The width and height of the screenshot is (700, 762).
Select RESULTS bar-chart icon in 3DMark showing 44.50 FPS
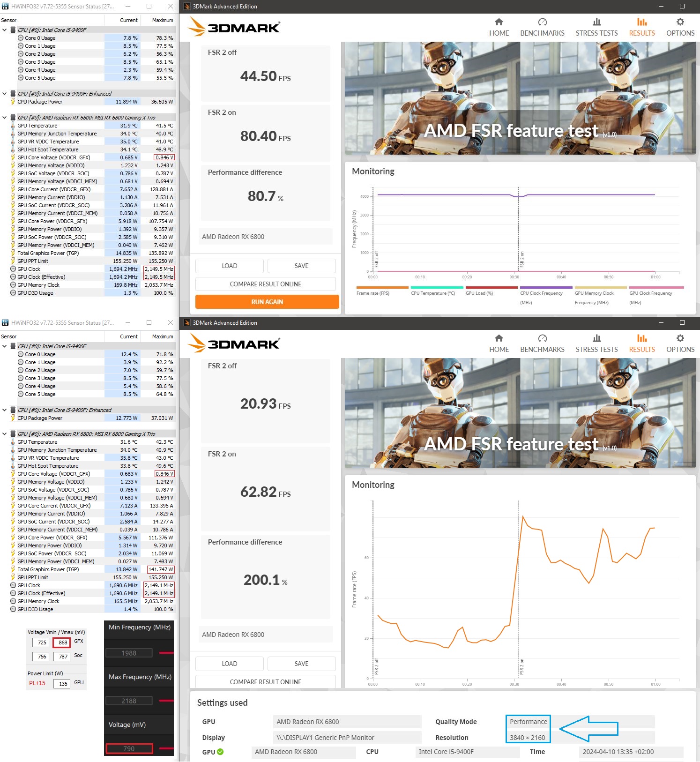click(642, 22)
